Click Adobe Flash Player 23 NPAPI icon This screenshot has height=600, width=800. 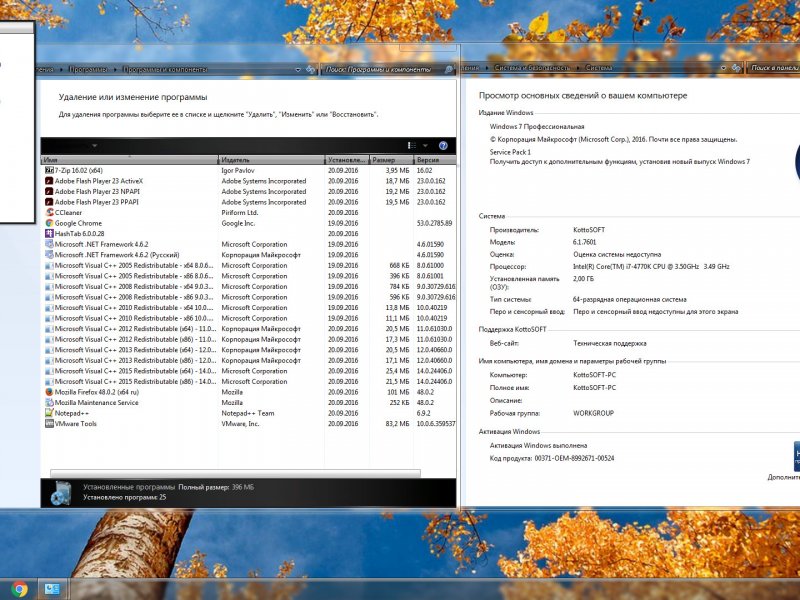49,191
